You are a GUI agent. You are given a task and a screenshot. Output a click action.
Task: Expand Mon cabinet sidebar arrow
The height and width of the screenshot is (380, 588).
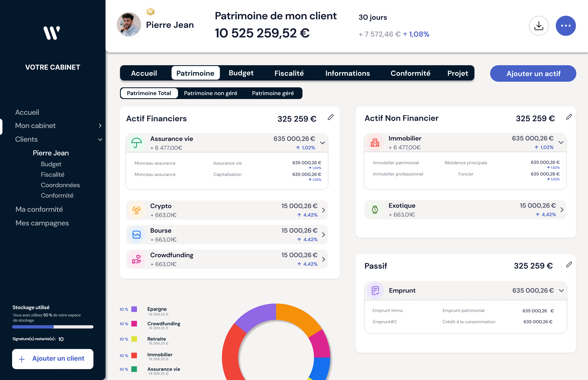[100, 126]
